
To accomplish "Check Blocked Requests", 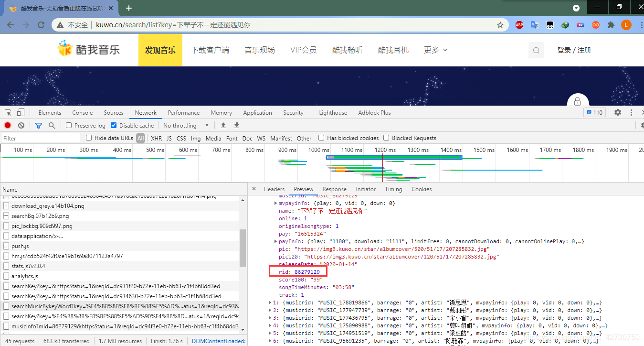I will click(386, 138).
